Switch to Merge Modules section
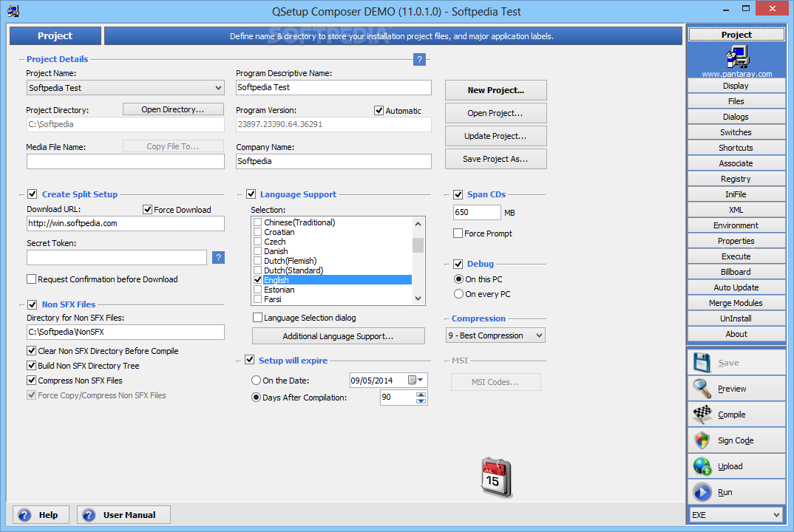Viewport: 794px width, 532px height. tap(736, 303)
